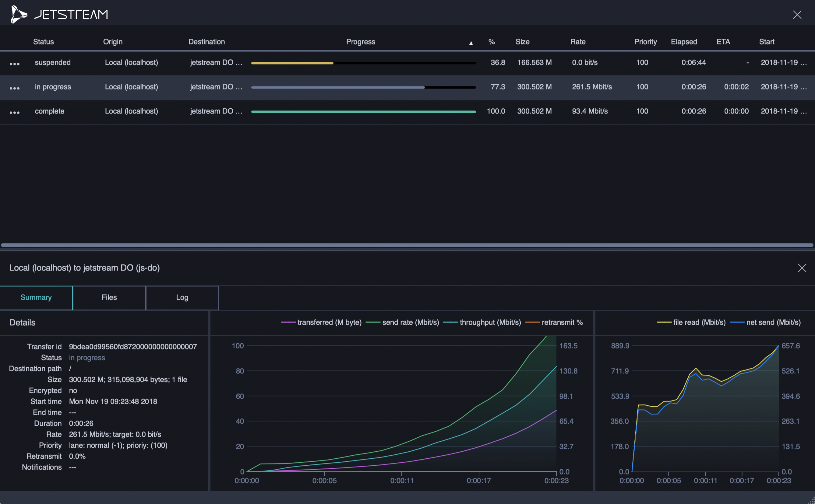This screenshot has height=504, width=815.
Task: Switch to the Log tab
Action: (182, 298)
